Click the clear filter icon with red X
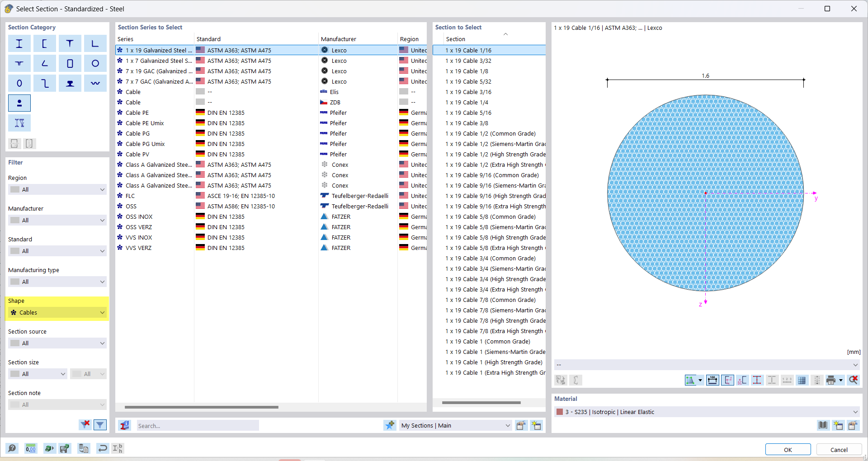This screenshot has width=868, height=461. (x=85, y=425)
